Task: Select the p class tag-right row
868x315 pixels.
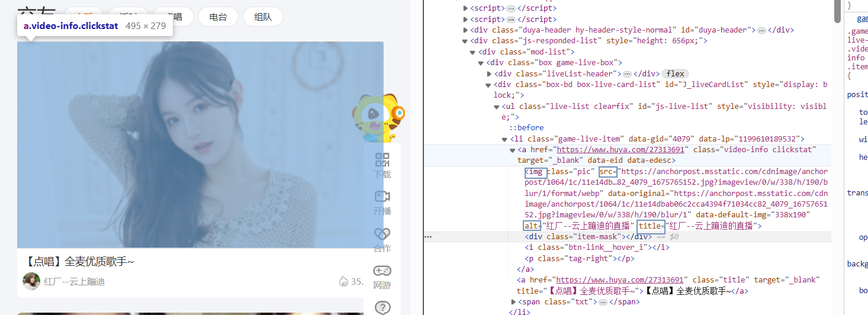Action: click(580, 259)
